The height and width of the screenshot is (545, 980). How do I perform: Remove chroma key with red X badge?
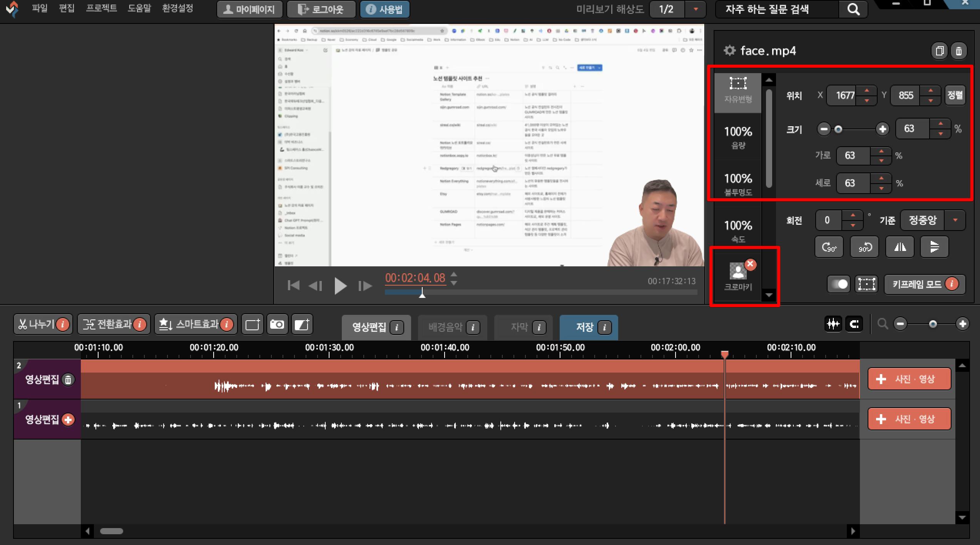750,264
